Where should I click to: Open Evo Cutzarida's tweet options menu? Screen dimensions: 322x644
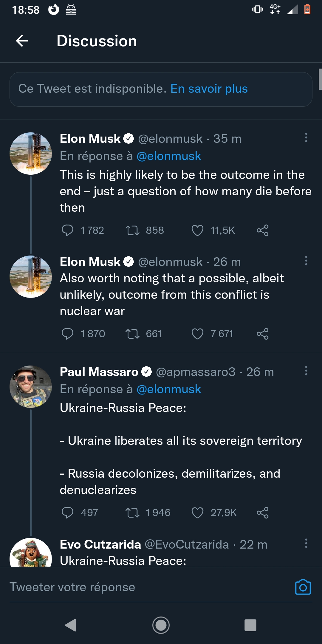coord(306,544)
